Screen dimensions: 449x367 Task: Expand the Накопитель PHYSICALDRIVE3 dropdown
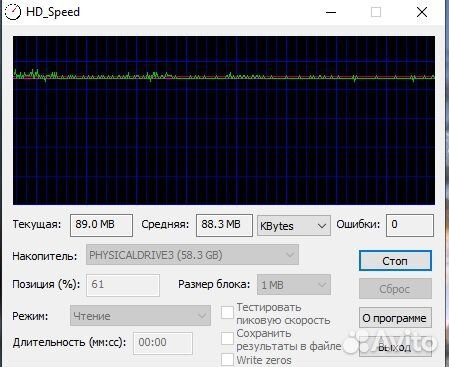pos(192,255)
